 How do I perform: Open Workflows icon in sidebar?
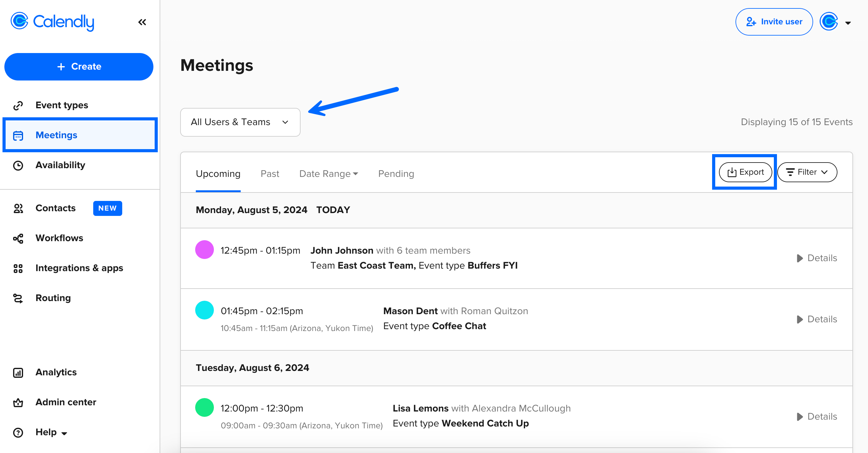pyautogui.click(x=18, y=238)
